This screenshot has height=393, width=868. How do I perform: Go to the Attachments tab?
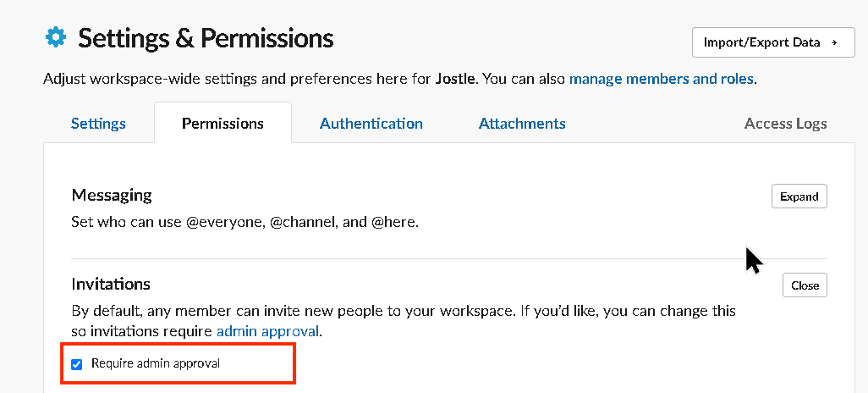point(521,123)
